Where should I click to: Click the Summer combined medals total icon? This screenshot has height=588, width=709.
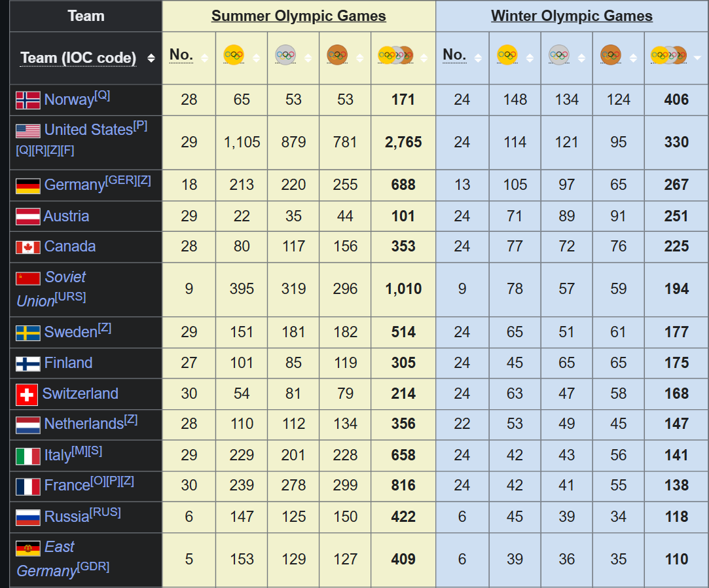395,55
